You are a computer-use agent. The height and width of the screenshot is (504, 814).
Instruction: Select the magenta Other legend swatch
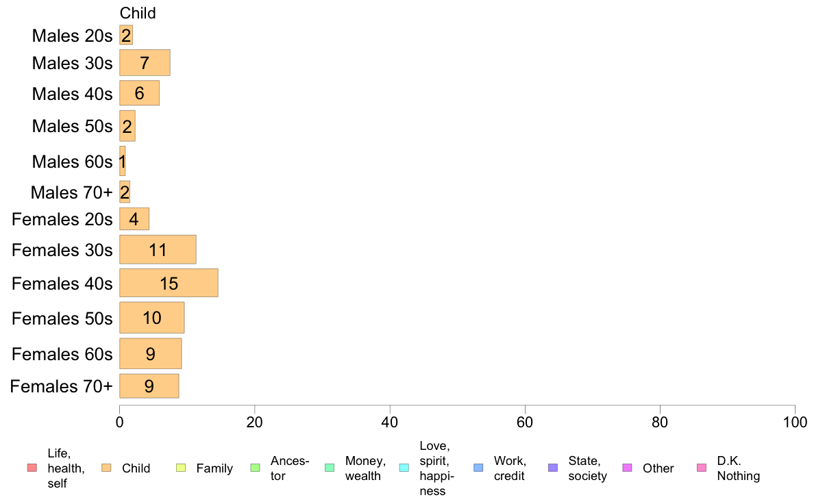[627, 468]
